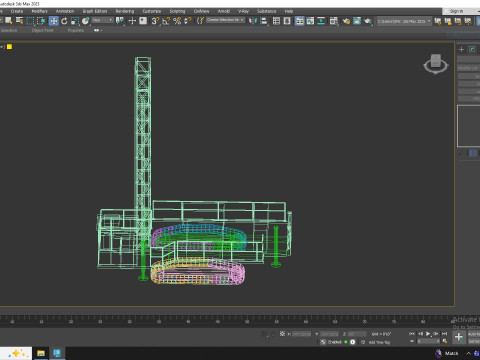Click Go to End playback button

pyautogui.click(x=444, y=334)
